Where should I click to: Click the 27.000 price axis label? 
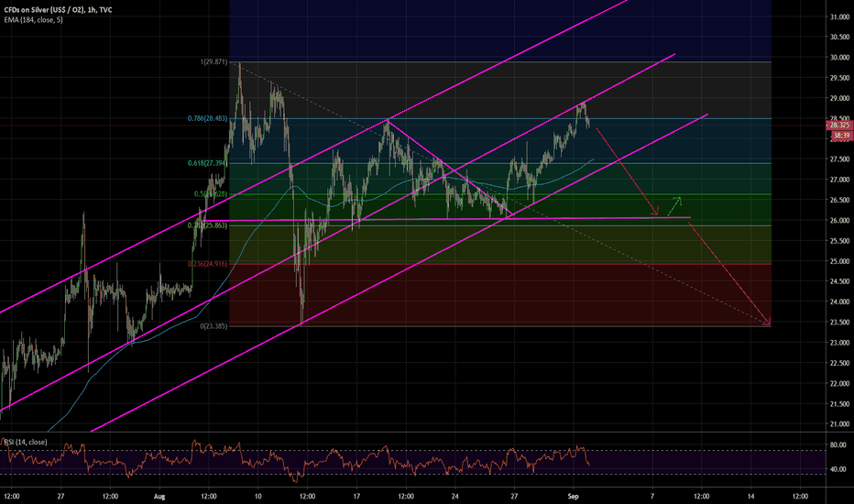[x=840, y=180]
